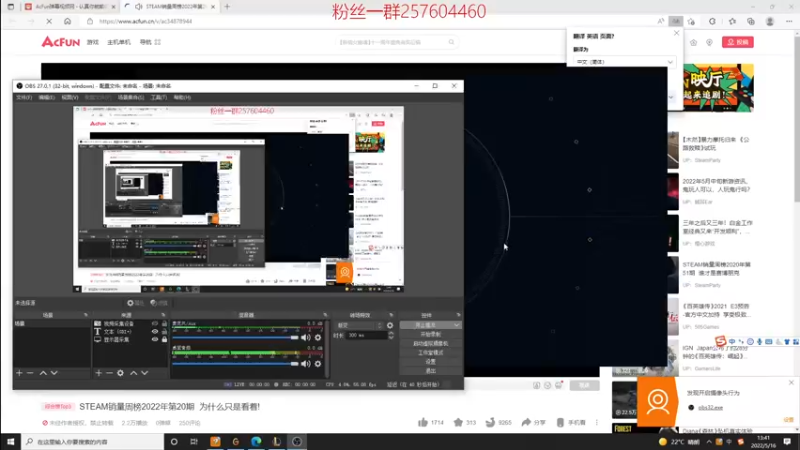Add a new scene in OBS Scenes panel

19,373
